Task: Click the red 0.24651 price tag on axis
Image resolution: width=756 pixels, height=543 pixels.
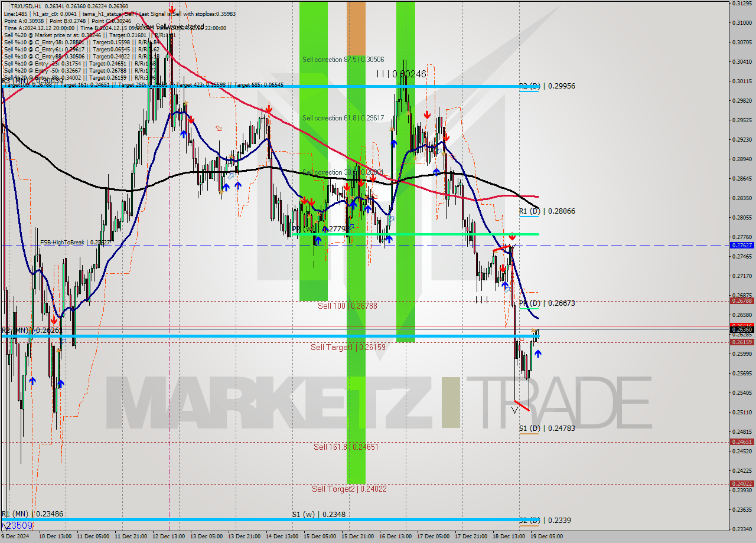Action: point(742,442)
